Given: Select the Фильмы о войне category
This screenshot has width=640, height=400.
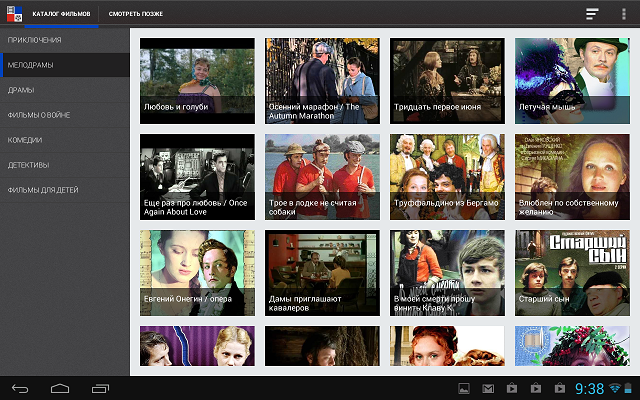Looking at the screenshot, I should (x=65, y=115).
